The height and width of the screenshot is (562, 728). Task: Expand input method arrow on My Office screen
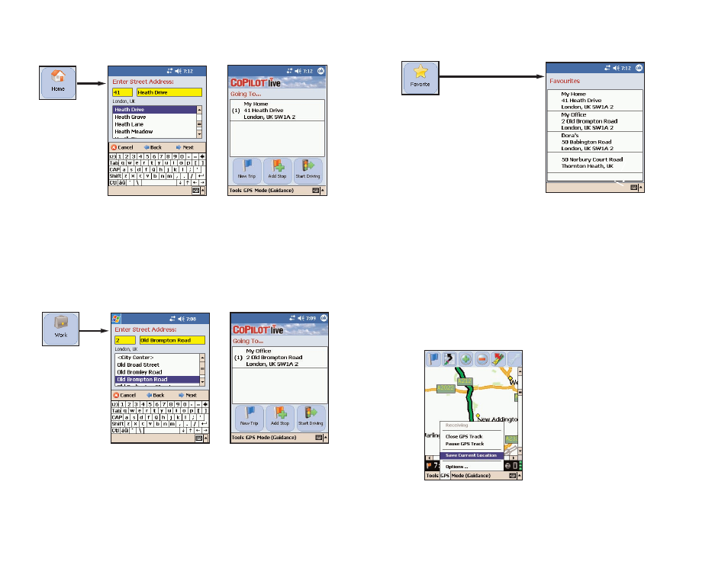[326, 437]
